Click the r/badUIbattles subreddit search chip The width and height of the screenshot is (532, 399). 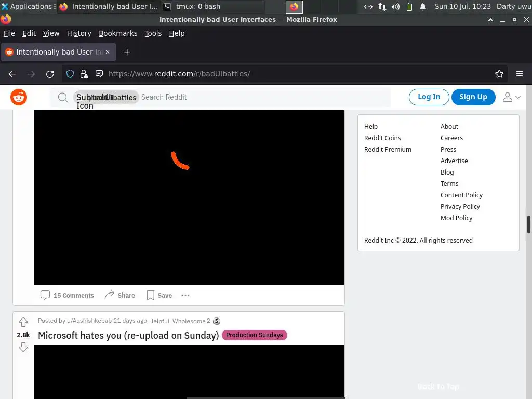106,97
